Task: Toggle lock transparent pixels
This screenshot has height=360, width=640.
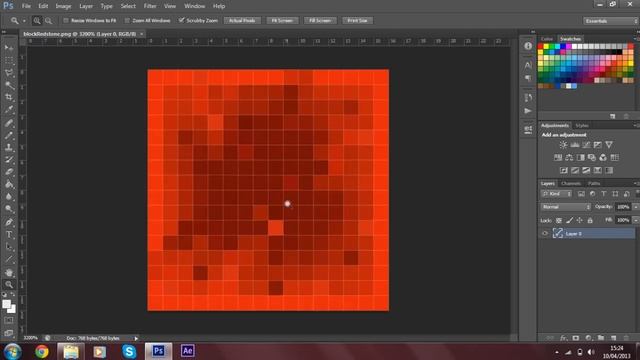Action: coord(559,220)
